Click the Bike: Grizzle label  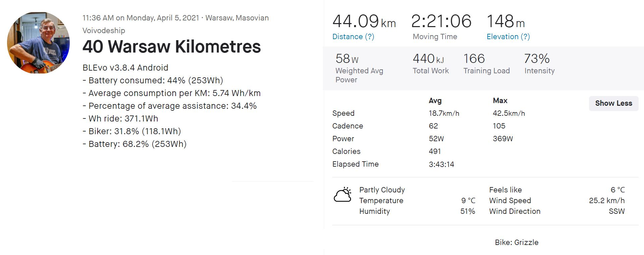click(516, 242)
